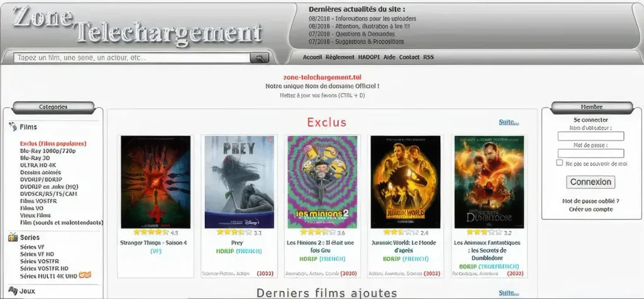The image size is (644, 299).
Task: Click the 4K UHD badge icon
Action: point(85,275)
